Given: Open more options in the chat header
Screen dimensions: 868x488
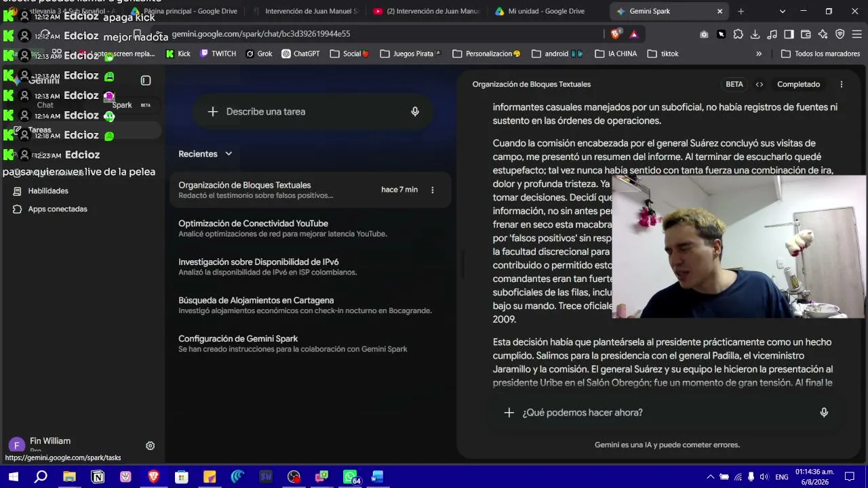Looking at the screenshot, I should point(842,85).
